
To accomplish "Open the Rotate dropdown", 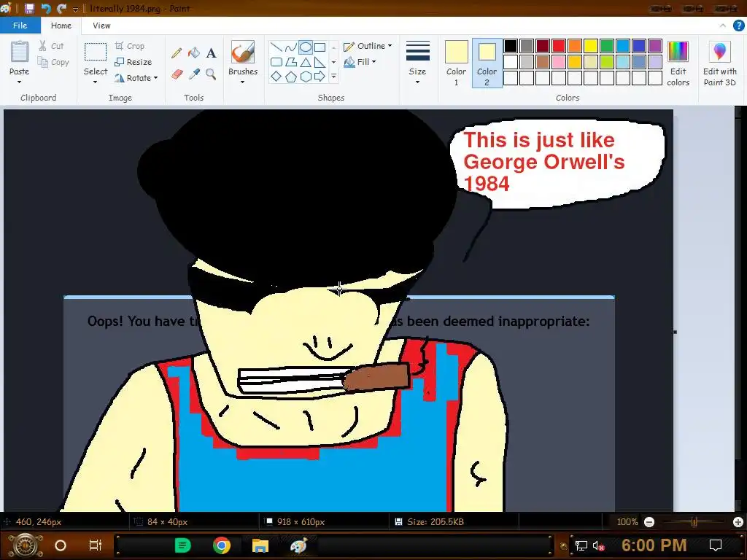I will [136, 77].
